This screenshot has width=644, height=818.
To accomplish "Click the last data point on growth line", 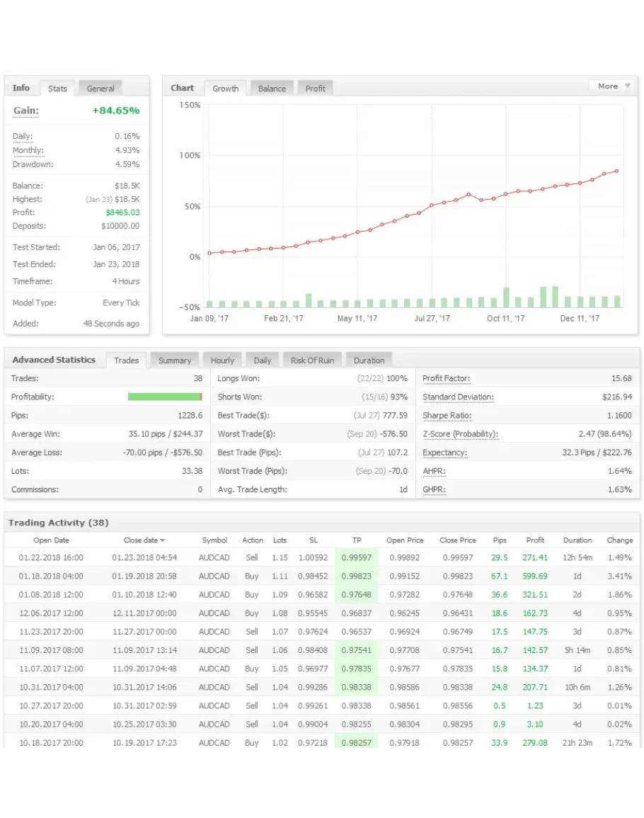I will click(616, 171).
